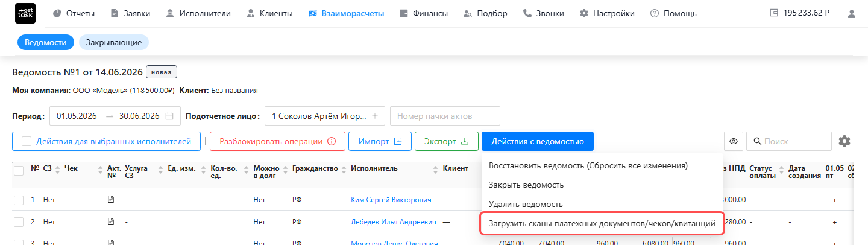Click the GetTask logo
Image resolution: width=868 pixels, height=245 pixels.
tap(25, 13)
